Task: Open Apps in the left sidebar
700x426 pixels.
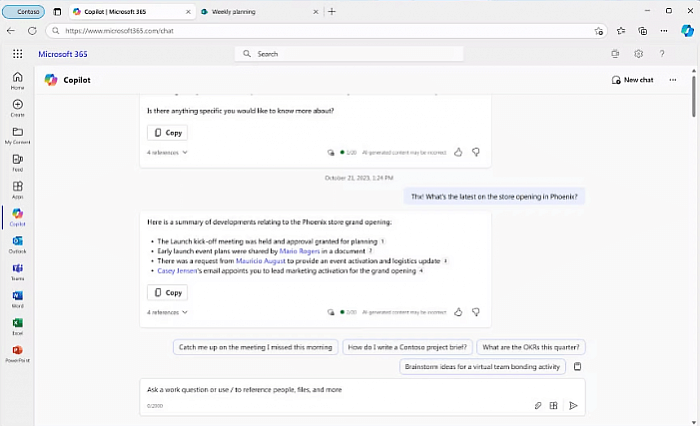Action: coord(17,190)
